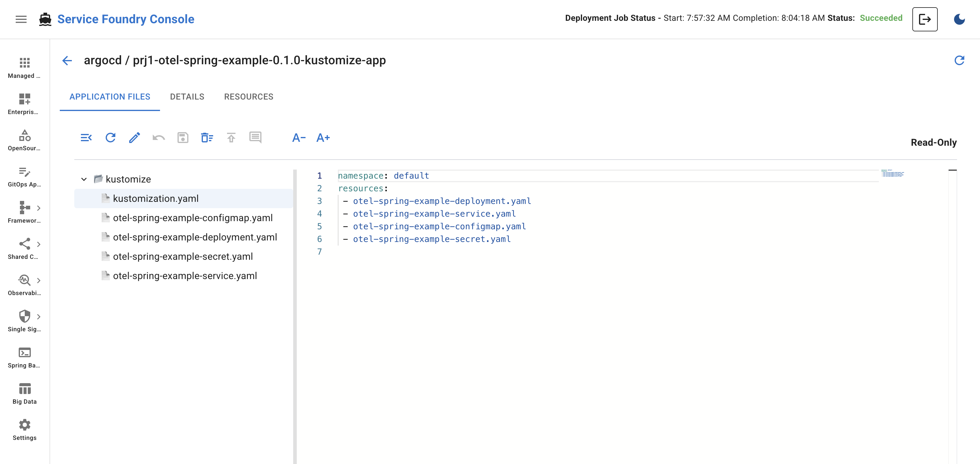Image resolution: width=980 pixels, height=464 pixels.
Task: Open otel-spring-example-deployment.yaml file
Action: (183, 237)
